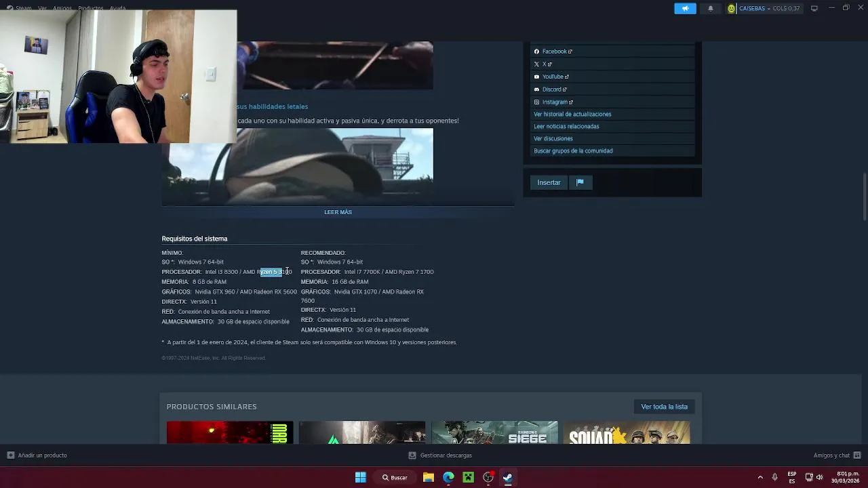The width and height of the screenshot is (868, 488).
Task: Click the Discord icon in links list
Action: tap(536, 89)
